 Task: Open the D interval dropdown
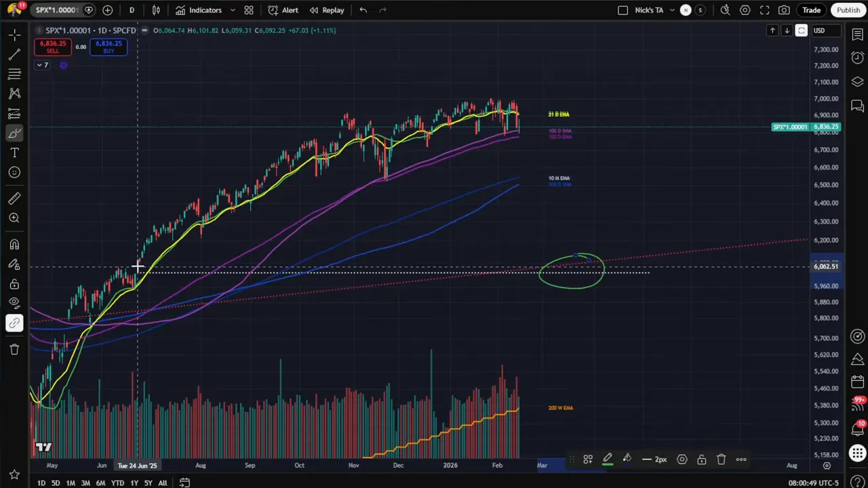pyautogui.click(x=132, y=9)
